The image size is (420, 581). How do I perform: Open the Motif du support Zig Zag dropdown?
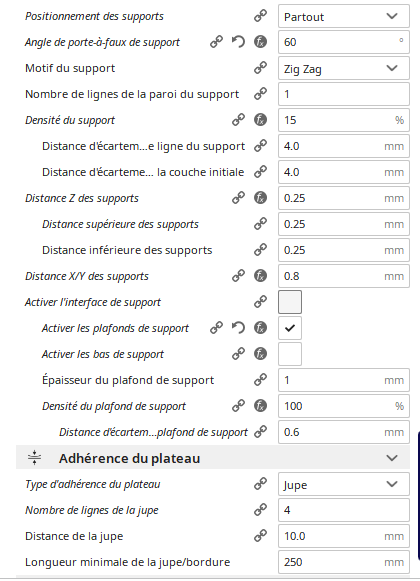[x=344, y=68]
